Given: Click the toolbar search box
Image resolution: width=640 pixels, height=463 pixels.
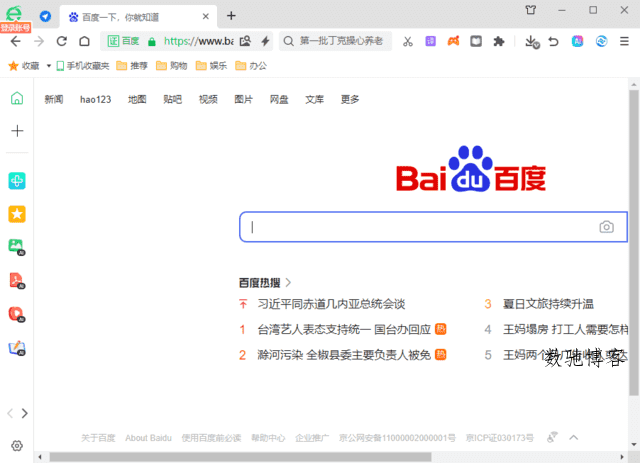Looking at the screenshot, I should (336, 41).
